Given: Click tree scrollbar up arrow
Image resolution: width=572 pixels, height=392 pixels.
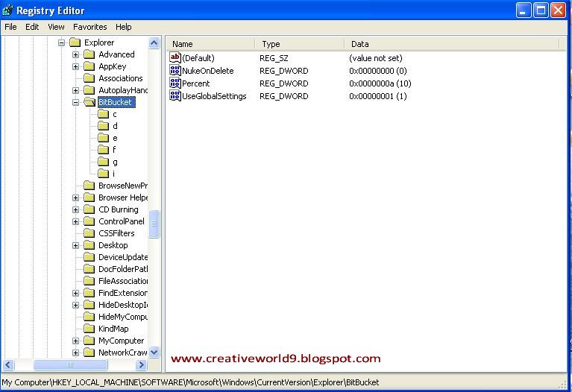Looking at the screenshot, I should (x=154, y=43).
